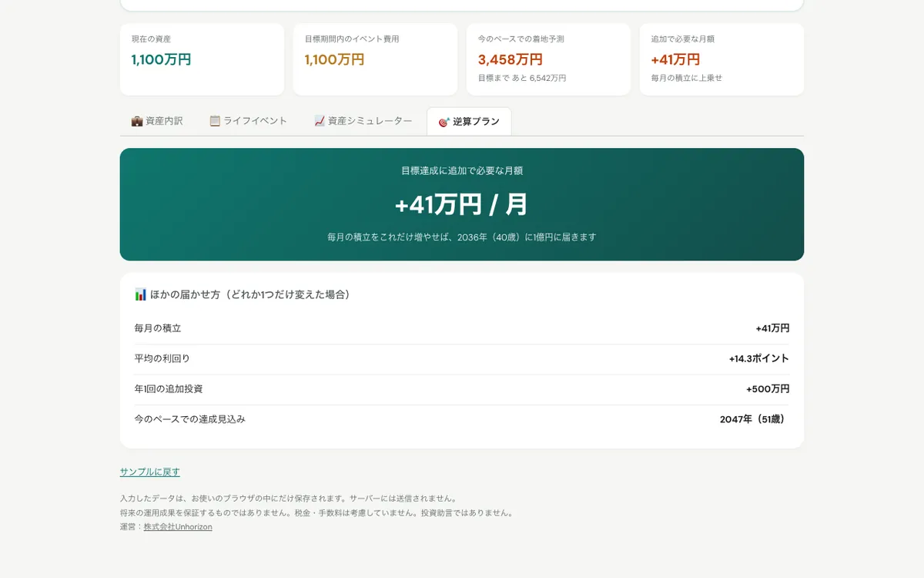Click the 年1回の追加投資 row label
Screen dimensions: 924x578
coord(169,389)
